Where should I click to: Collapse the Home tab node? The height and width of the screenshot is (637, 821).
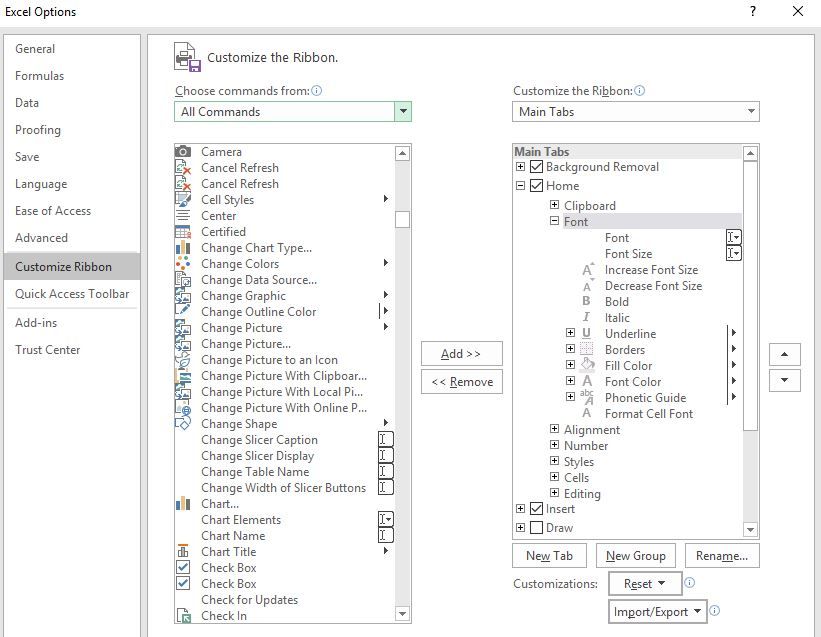click(520, 185)
